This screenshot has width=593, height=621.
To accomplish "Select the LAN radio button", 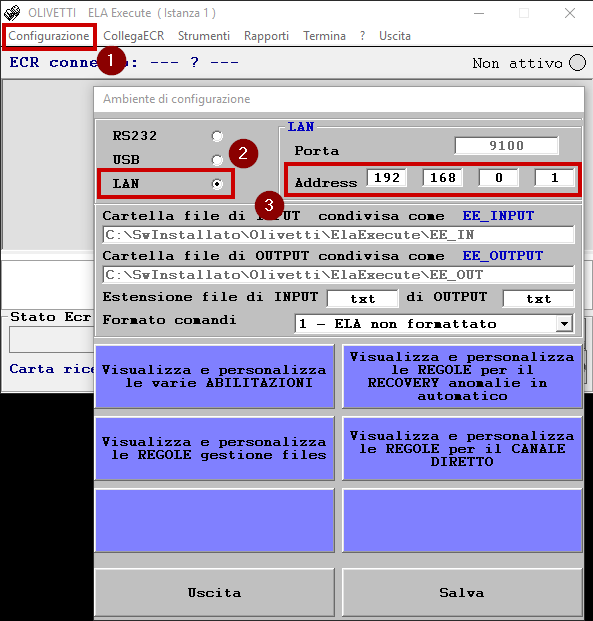I will point(217,184).
